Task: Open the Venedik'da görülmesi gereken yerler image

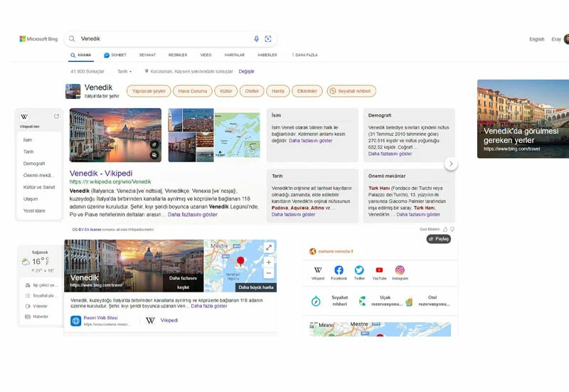Action: click(523, 118)
